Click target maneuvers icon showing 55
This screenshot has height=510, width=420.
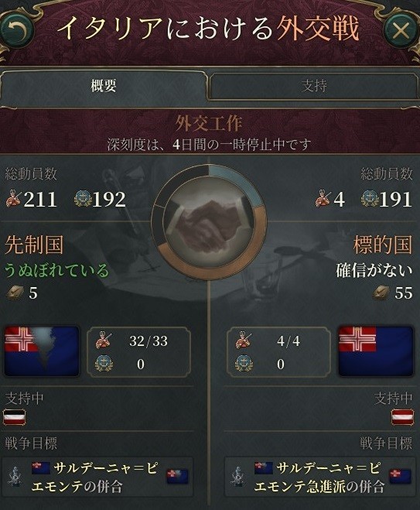pyautogui.click(x=381, y=293)
